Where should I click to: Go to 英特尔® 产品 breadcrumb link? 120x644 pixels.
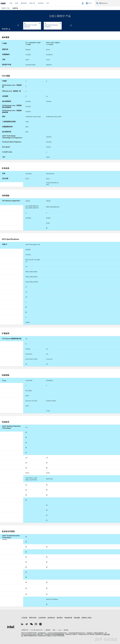[x=5, y=8]
